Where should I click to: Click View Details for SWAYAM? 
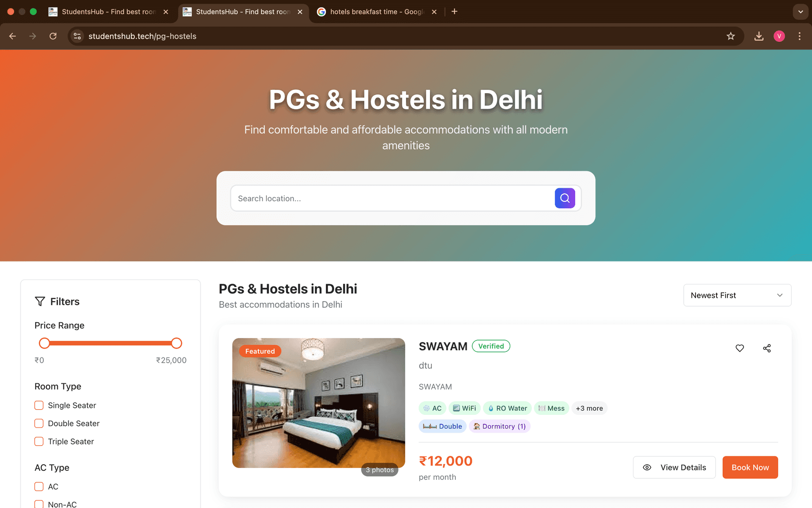click(674, 468)
